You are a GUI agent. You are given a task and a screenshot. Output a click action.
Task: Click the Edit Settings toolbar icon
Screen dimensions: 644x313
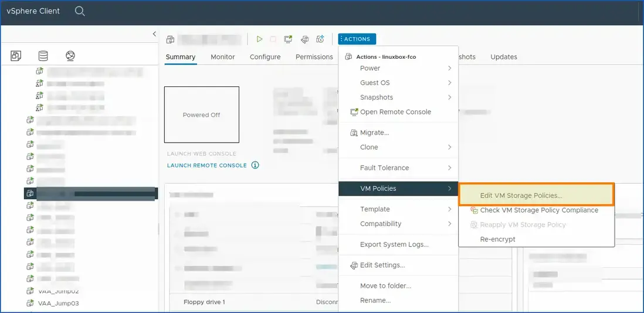tap(304, 39)
